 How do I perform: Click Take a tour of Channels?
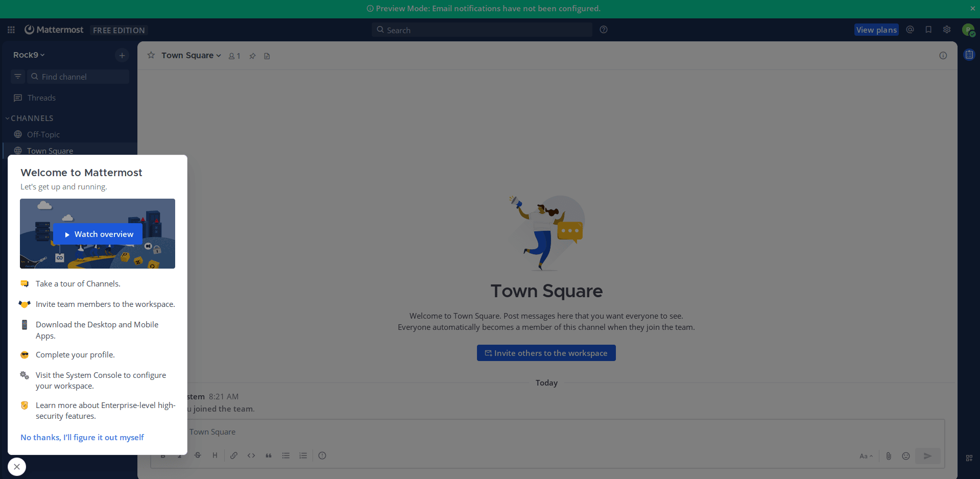point(78,283)
